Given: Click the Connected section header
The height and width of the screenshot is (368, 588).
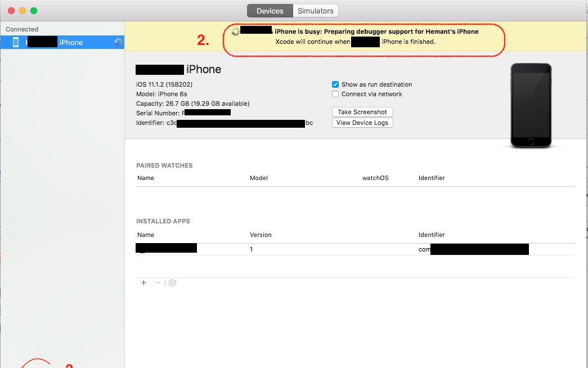Looking at the screenshot, I should 22,29.
